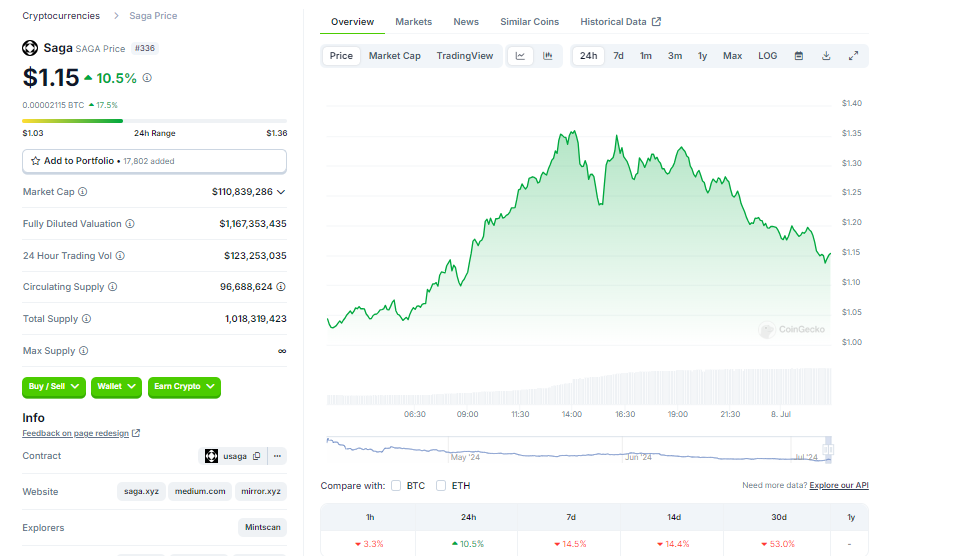Screen dimensions: 953x556
Task: Click Circulating Supply label info icon
Action: [x=112, y=287]
